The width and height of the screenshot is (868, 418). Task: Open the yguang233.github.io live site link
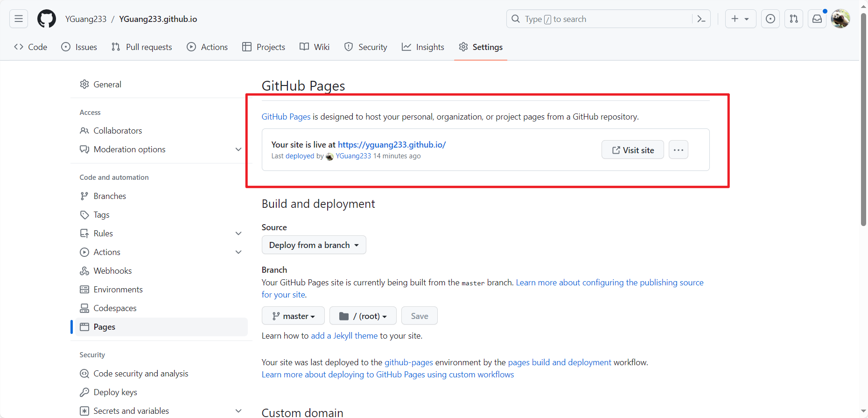pyautogui.click(x=392, y=145)
